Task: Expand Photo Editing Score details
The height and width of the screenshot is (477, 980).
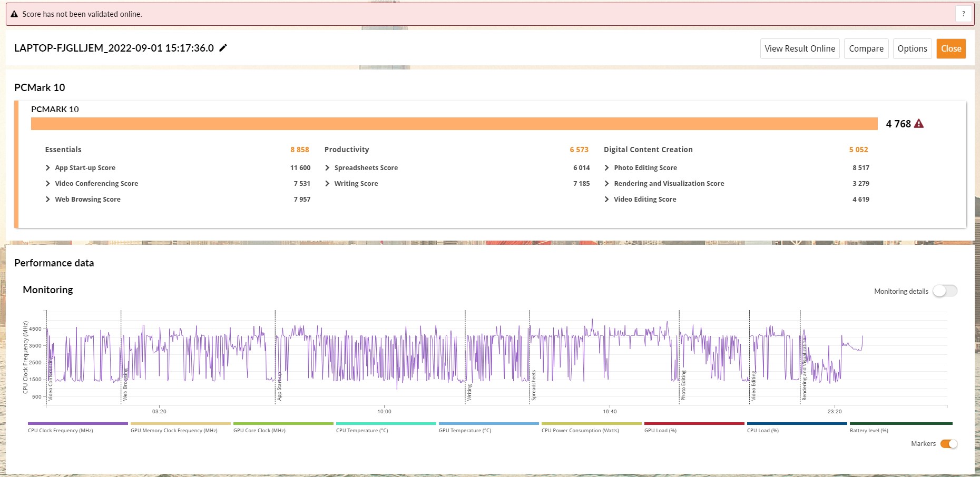Action: click(x=606, y=168)
